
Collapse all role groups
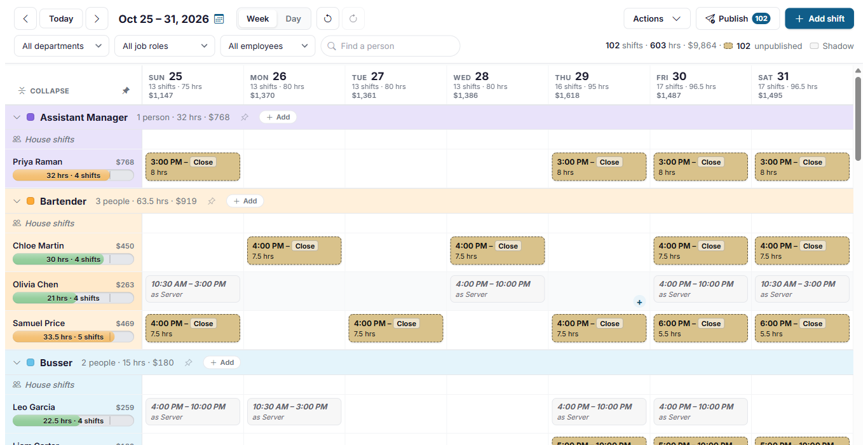click(x=43, y=91)
